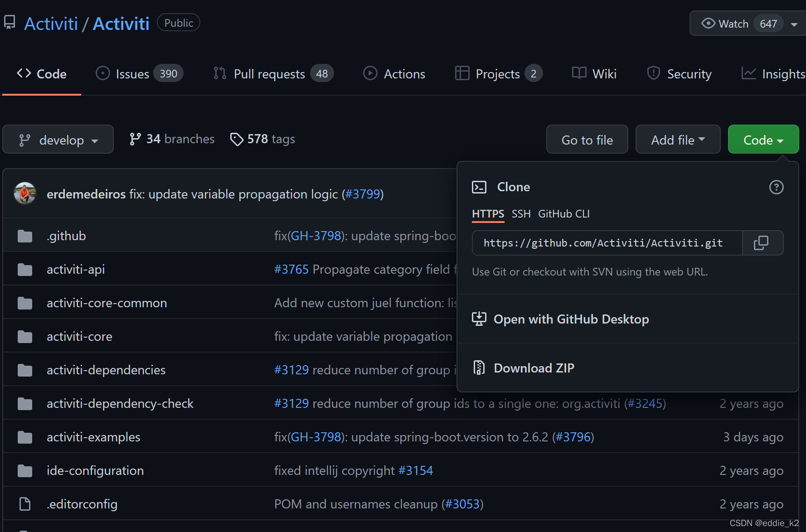
Task: Click the HTTPS clone URL field
Action: 607,243
